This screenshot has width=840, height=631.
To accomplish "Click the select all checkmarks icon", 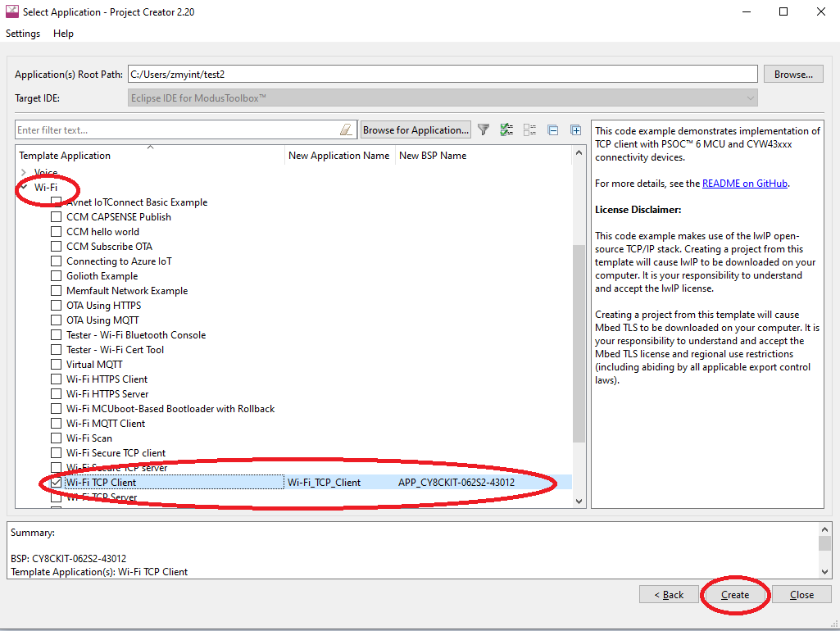I will click(x=506, y=129).
